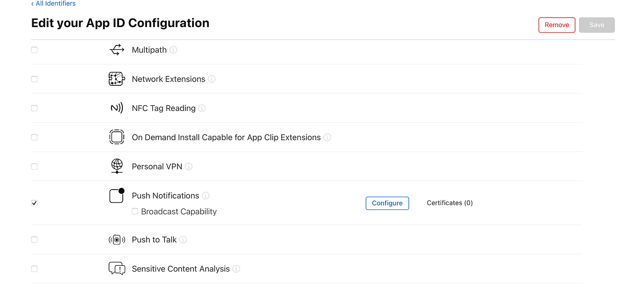Go back to All Identifiers
Screen dimensions: 644x290
point(54,4)
